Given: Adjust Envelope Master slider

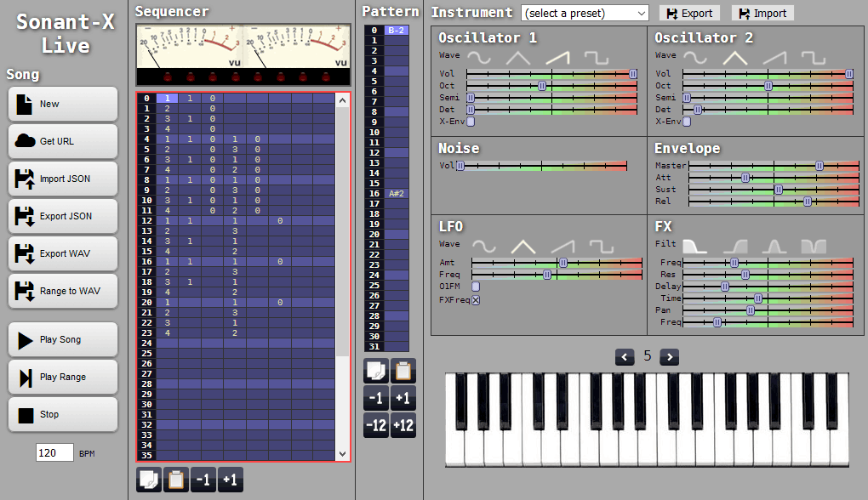Looking at the screenshot, I should (x=774, y=166).
